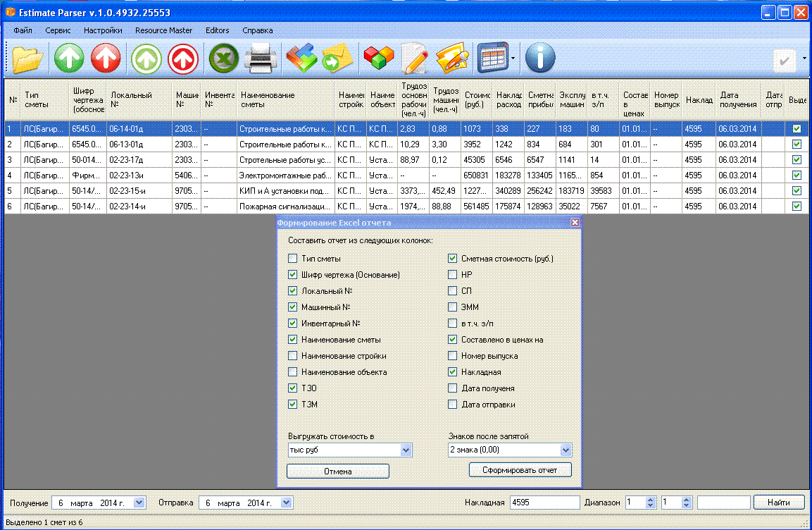Expand the 'Знаков после запятой' dropdown

565,450
